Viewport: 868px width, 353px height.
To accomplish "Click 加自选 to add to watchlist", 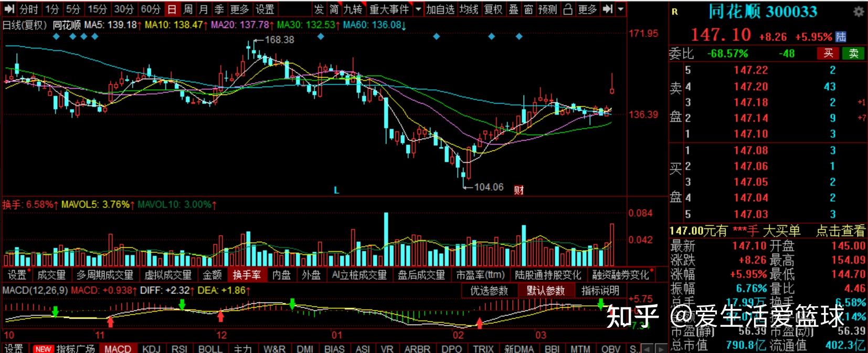I will tap(440, 9).
